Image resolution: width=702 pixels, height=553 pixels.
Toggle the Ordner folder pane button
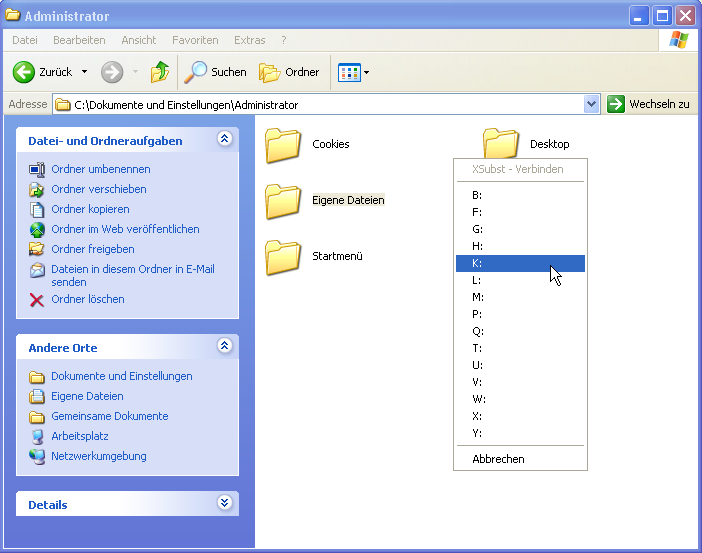pyautogui.click(x=289, y=72)
